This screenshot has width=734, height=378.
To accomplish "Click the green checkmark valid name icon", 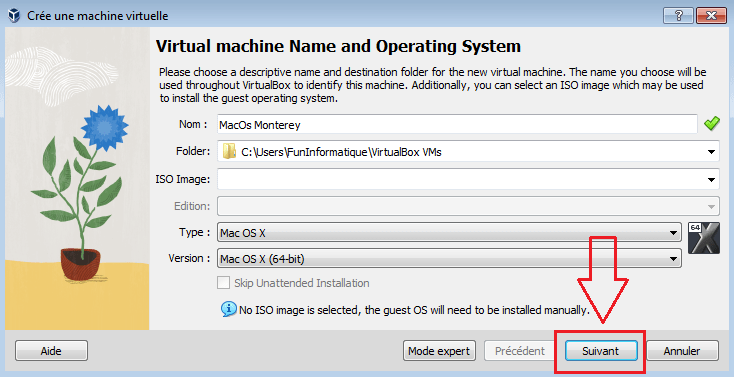I will (x=712, y=124).
